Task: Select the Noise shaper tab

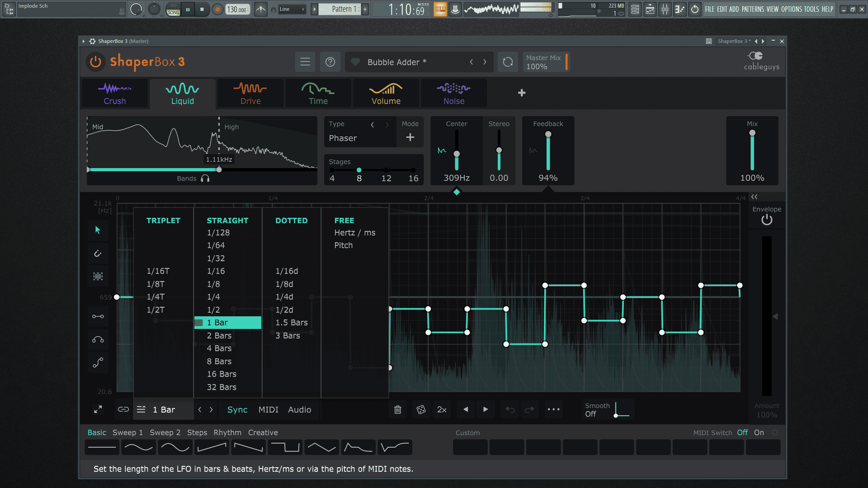Action: (454, 94)
